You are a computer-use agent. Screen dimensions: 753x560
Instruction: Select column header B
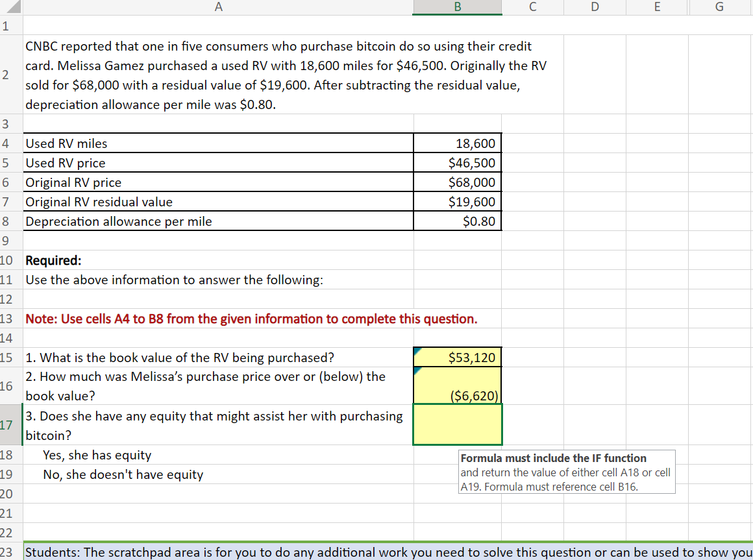pyautogui.click(x=457, y=6)
